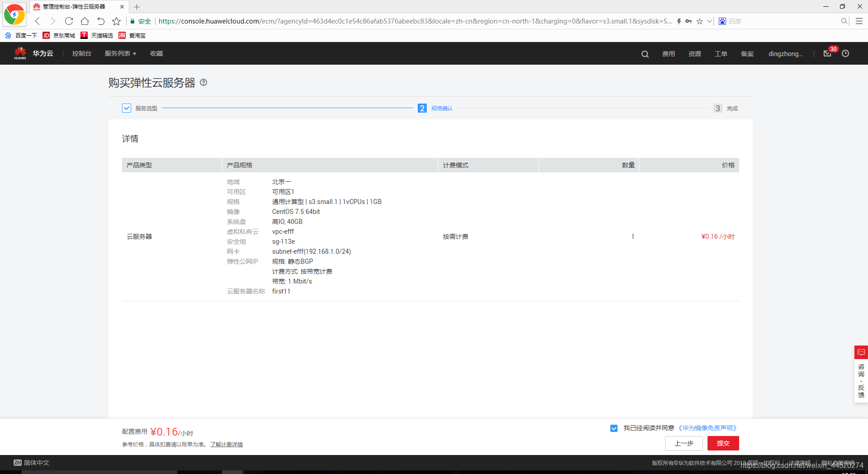
Task: Go to browser home page icon
Action: [x=85, y=21]
